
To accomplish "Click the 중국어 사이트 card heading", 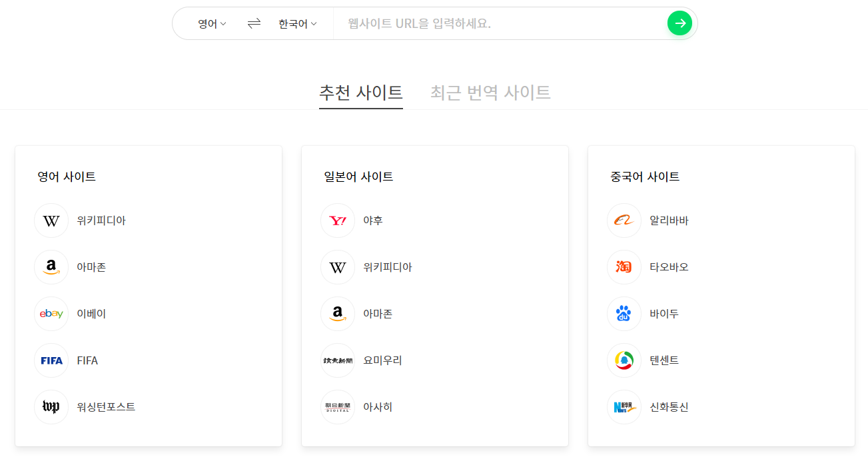I will [645, 177].
